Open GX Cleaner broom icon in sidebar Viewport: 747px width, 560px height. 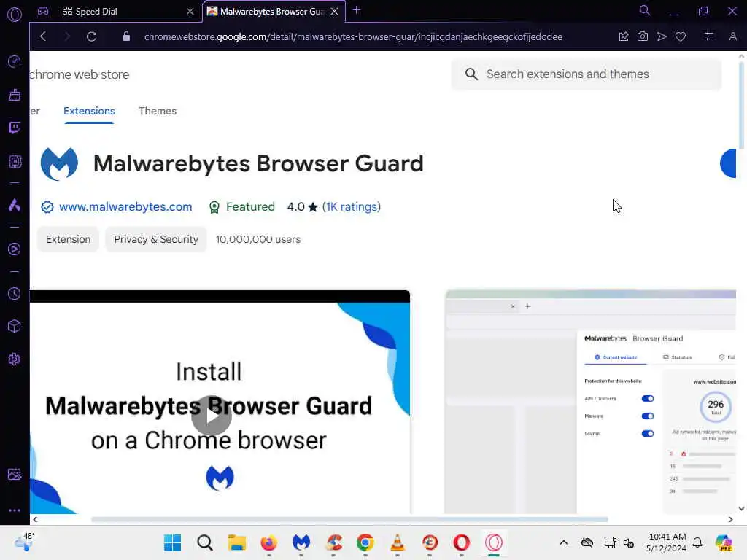pos(15,95)
